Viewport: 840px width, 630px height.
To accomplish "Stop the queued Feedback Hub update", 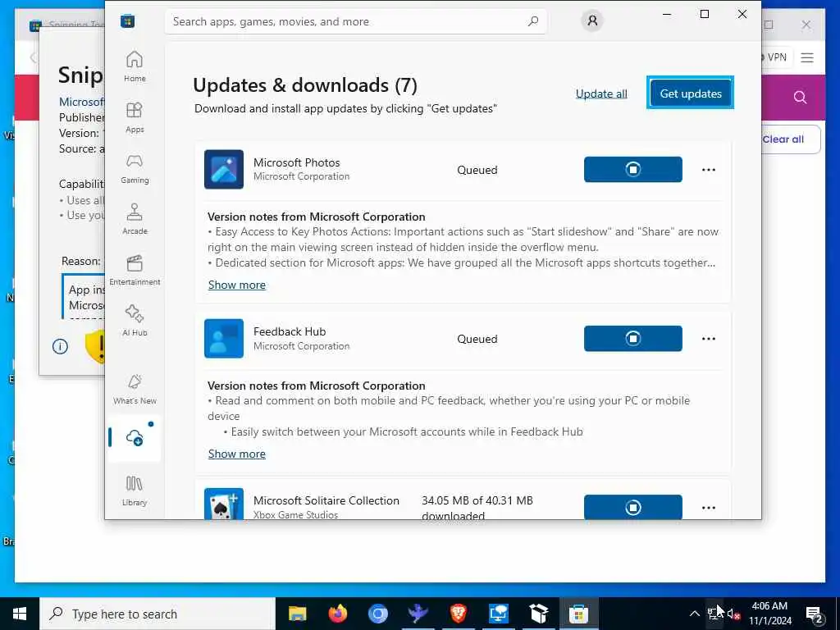I will (633, 339).
